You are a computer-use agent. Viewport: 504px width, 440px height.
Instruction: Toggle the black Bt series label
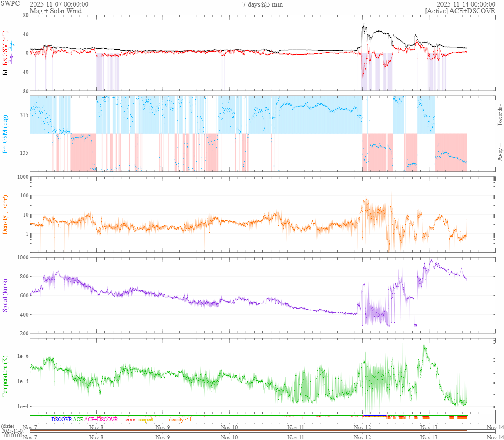(5, 73)
